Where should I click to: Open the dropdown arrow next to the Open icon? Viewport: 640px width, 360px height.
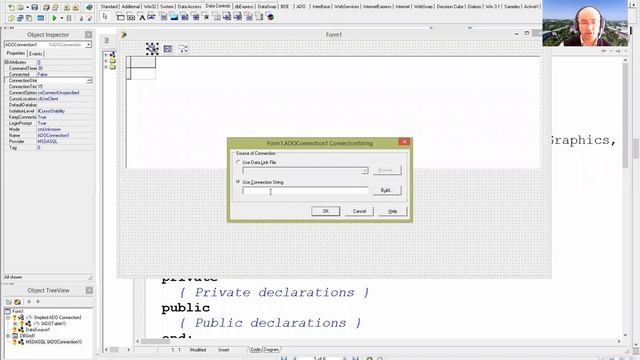coord(27,7)
